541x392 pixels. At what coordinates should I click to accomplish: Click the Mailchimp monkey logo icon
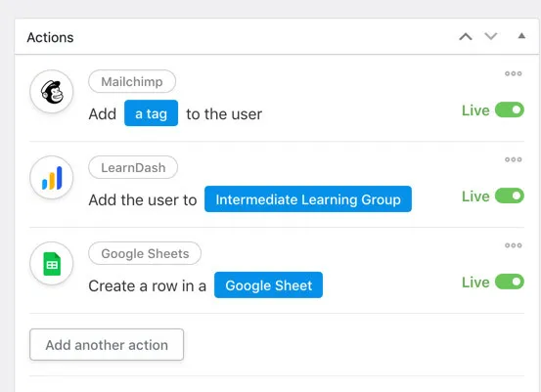(x=52, y=92)
